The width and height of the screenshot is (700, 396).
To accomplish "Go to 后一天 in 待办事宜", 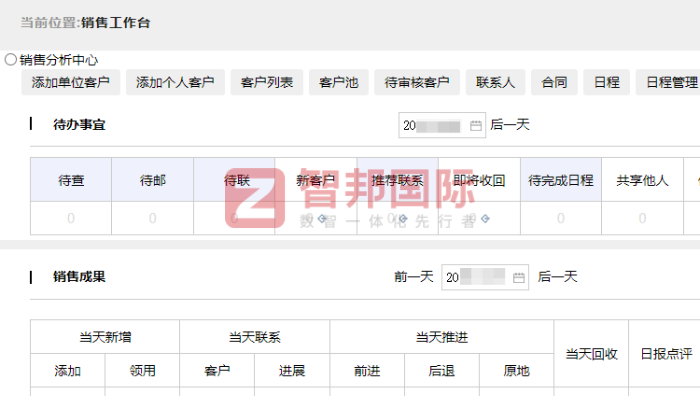I will 510,125.
